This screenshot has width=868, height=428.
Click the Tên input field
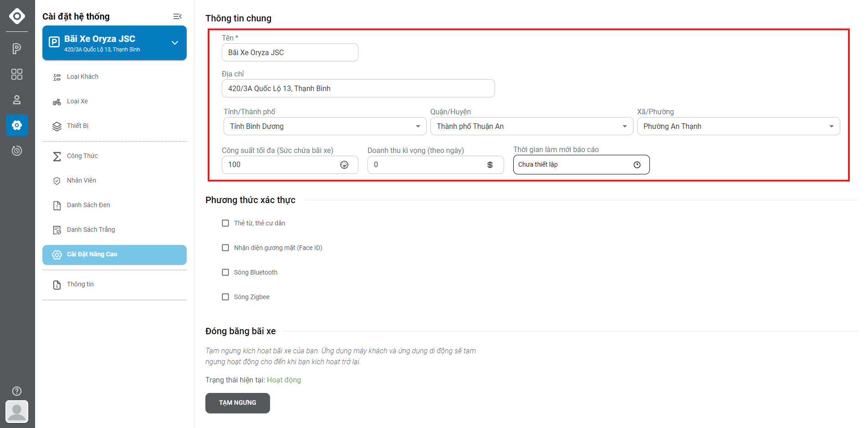(290, 52)
